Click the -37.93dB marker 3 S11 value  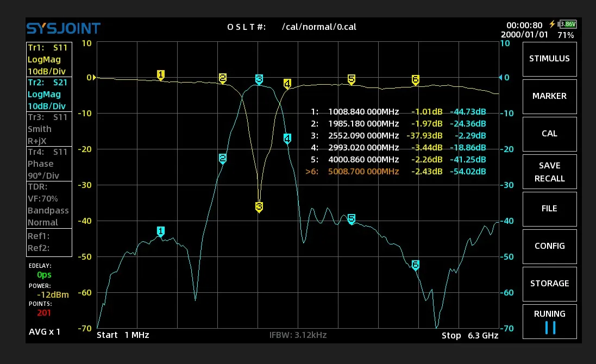[424, 136]
